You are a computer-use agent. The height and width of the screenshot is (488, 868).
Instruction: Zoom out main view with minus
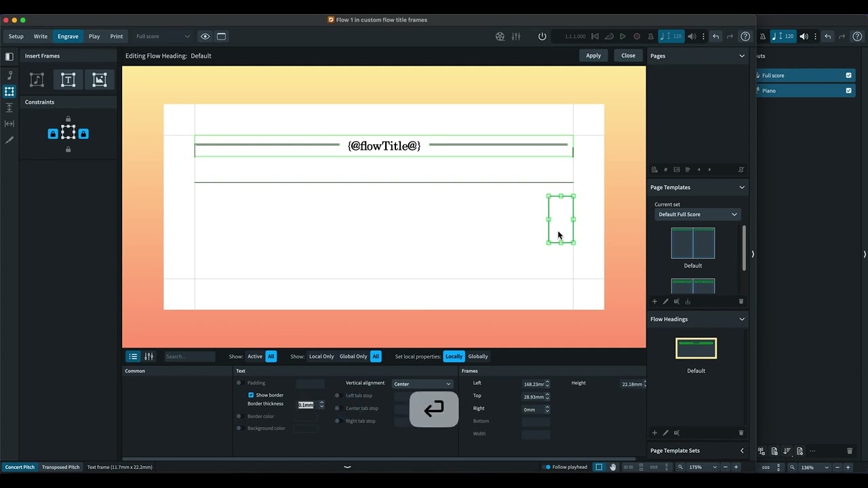[726, 467]
